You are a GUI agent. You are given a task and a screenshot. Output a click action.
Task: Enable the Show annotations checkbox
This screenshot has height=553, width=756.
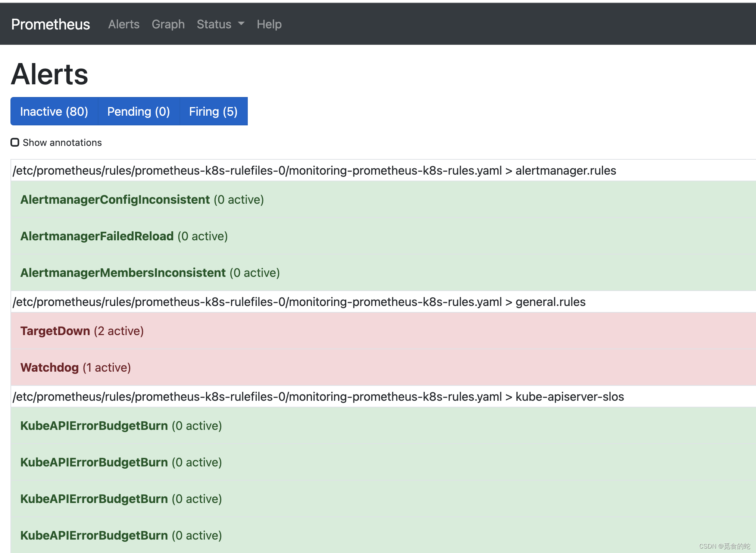pos(15,143)
